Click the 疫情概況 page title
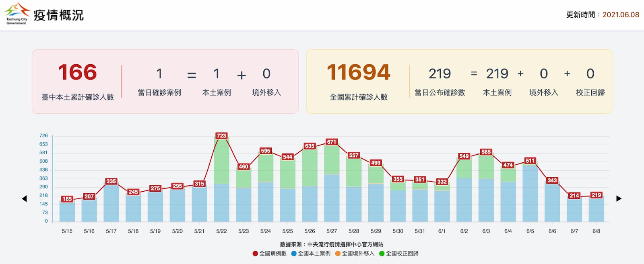644x264 pixels. coord(58,15)
